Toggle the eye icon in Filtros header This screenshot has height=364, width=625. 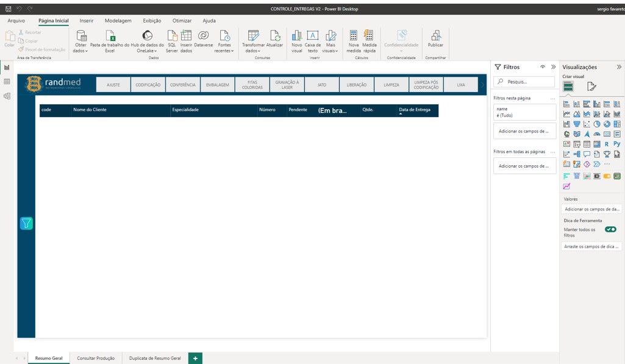543,67
